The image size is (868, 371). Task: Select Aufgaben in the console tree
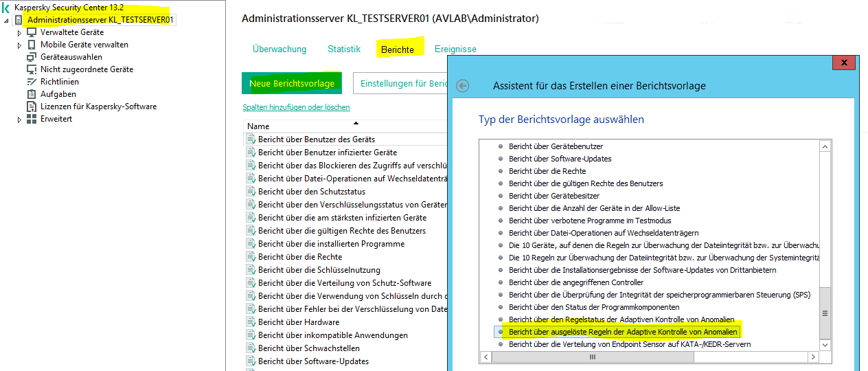pyautogui.click(x=58, y=94)
